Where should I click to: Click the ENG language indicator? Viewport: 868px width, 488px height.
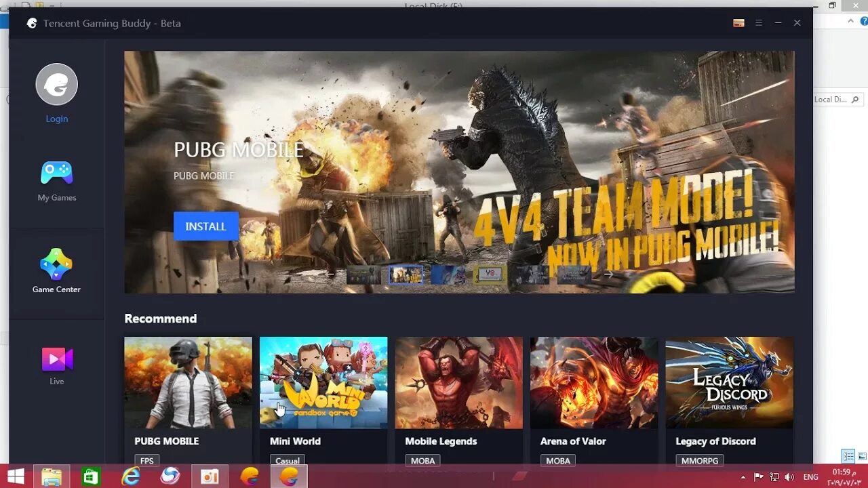(811, 477)
